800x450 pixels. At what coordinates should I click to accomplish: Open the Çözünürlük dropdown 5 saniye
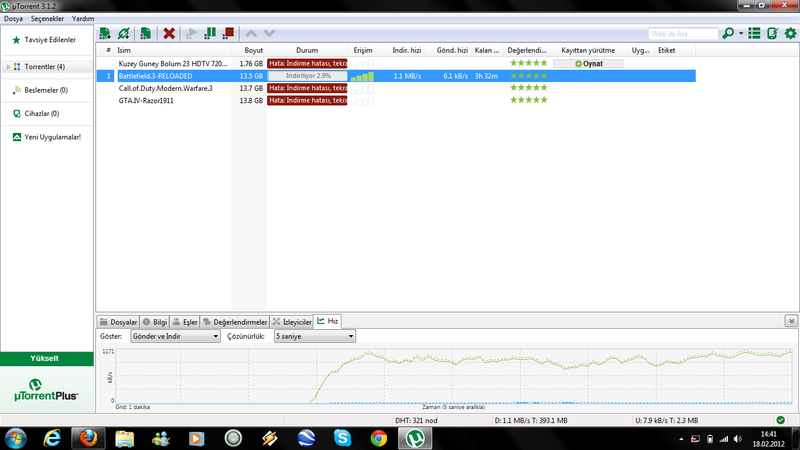pos(314,336)
